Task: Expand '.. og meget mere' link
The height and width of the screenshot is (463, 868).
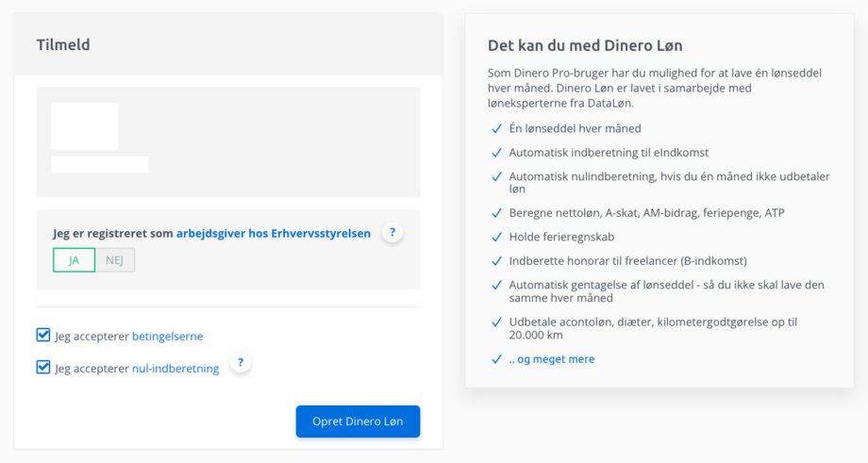Action: pos(552,359)
